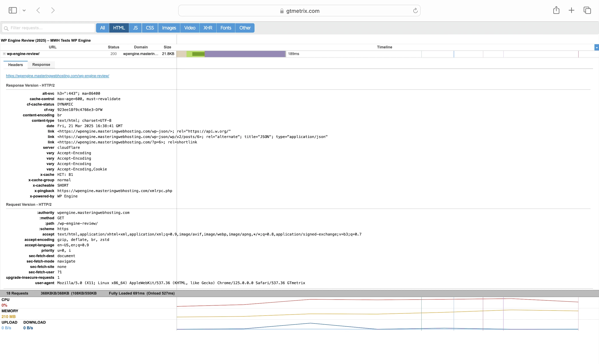
Task: Toggle the Images request filter
Action: coord(169,28)
